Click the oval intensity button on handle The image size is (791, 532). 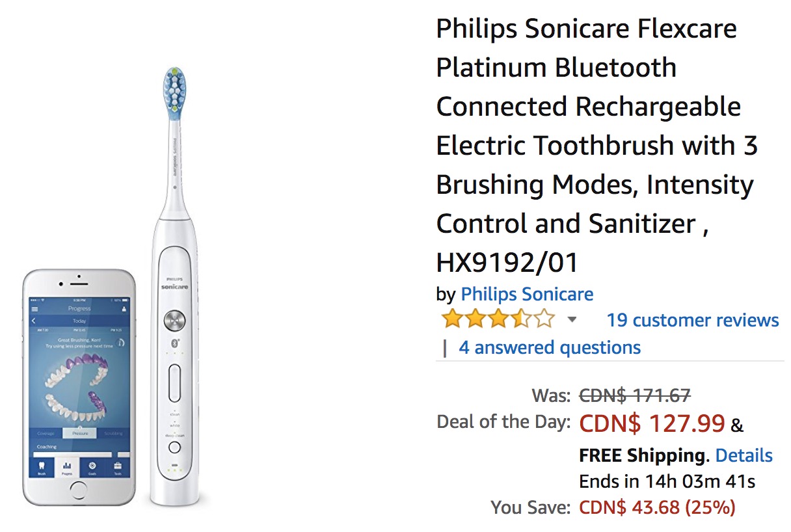tap(174, 383)
